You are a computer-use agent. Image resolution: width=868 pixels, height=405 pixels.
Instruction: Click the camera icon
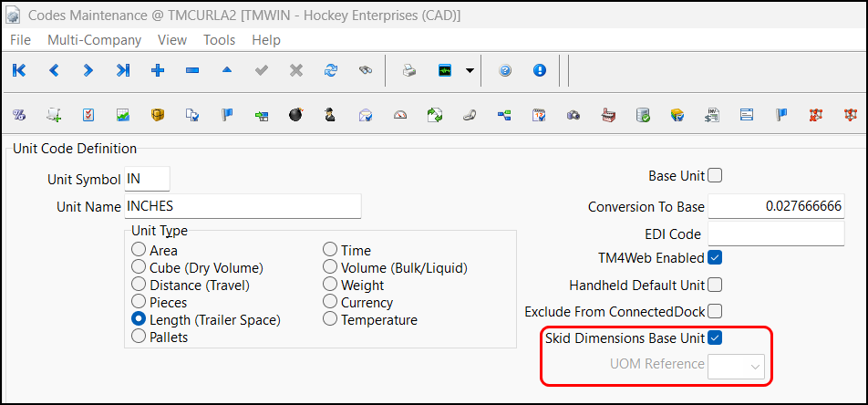coord(573,115)
